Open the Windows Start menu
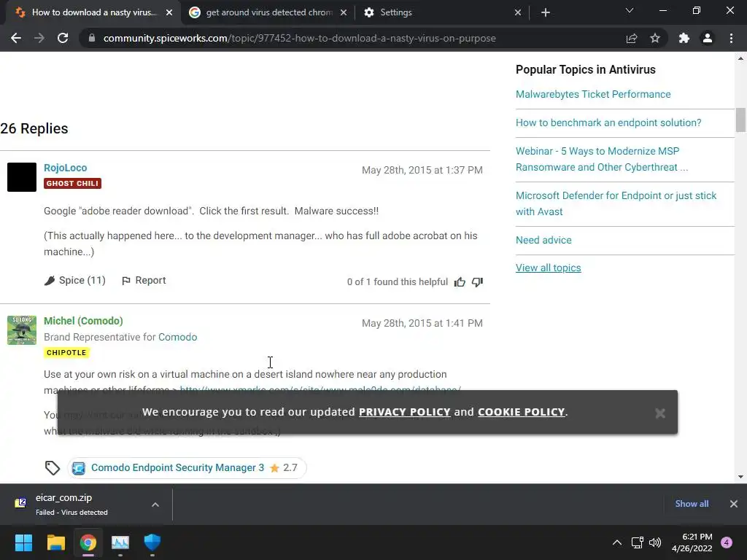Screen dimensions: 747x560 point(23,542)
